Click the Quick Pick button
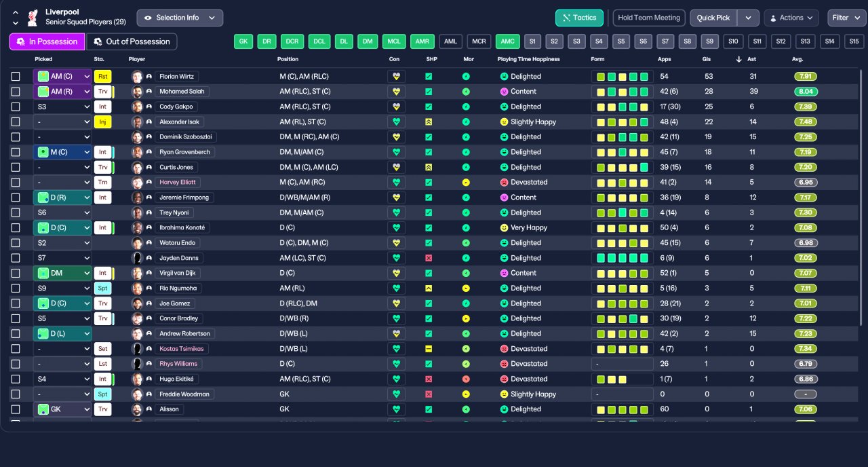868x467 pixels. pos(713,18)
